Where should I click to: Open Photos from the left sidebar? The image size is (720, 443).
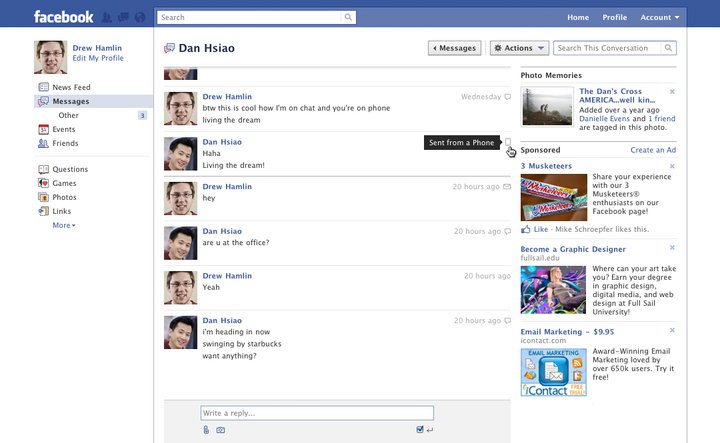coord(64,197)
